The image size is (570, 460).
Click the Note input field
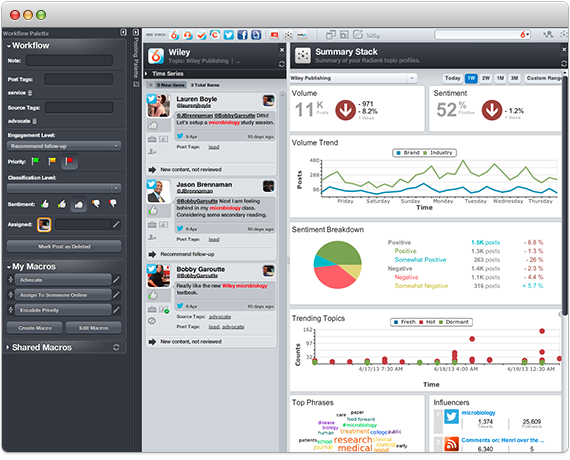(x=69, y=60)
